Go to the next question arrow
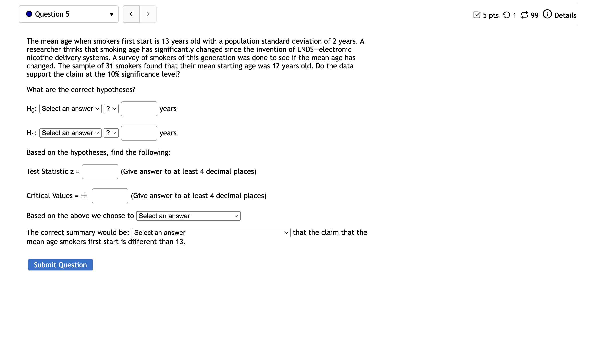This screenshot has width=596, height=364. click(x=148, y=14)
